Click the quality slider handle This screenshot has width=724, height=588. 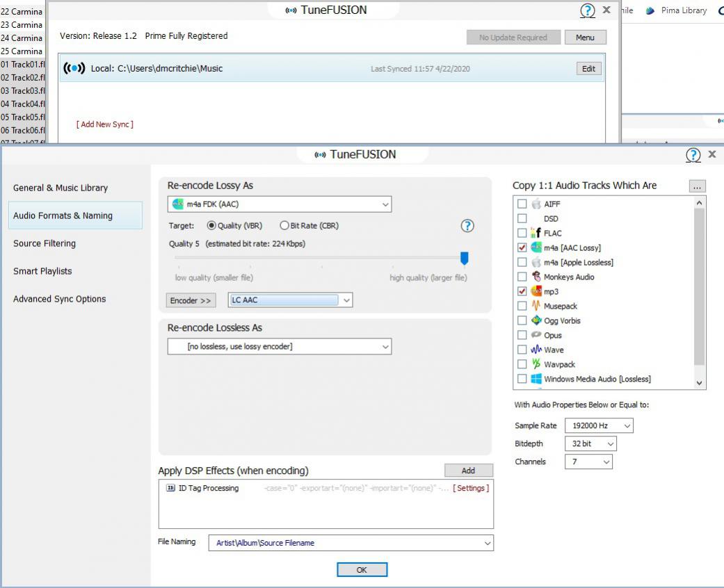[x=465, y=259]
